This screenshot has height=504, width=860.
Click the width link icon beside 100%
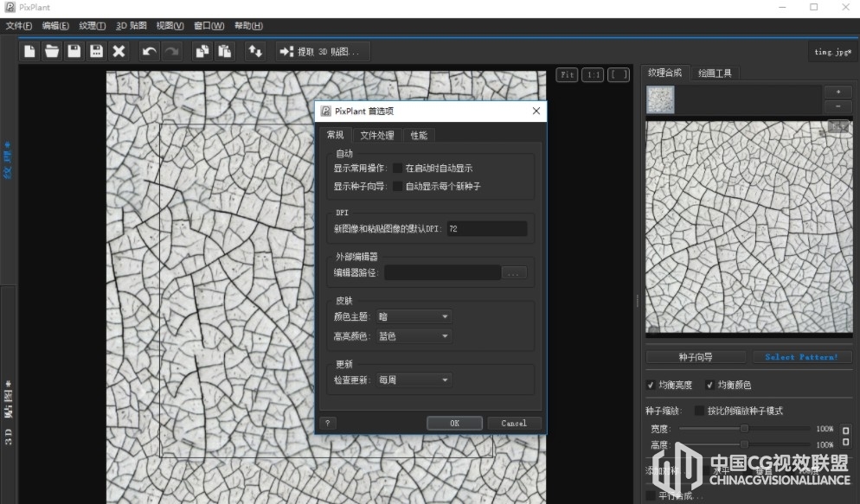846,430
